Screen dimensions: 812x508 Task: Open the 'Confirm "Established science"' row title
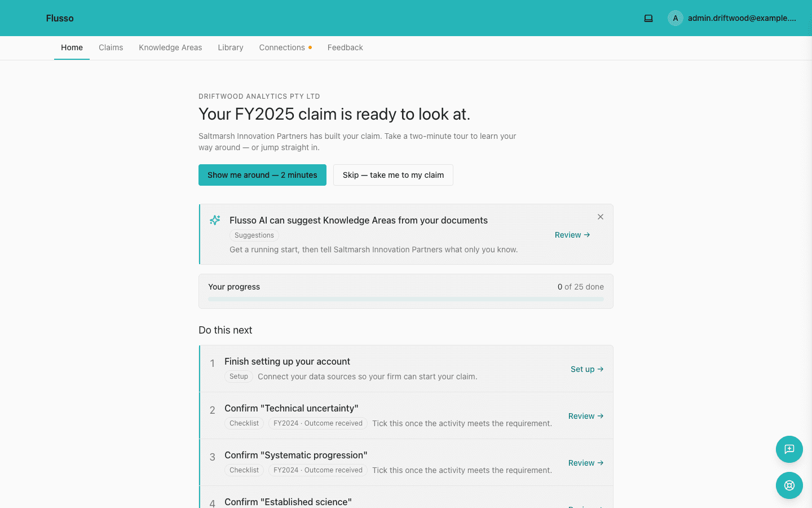288,502
